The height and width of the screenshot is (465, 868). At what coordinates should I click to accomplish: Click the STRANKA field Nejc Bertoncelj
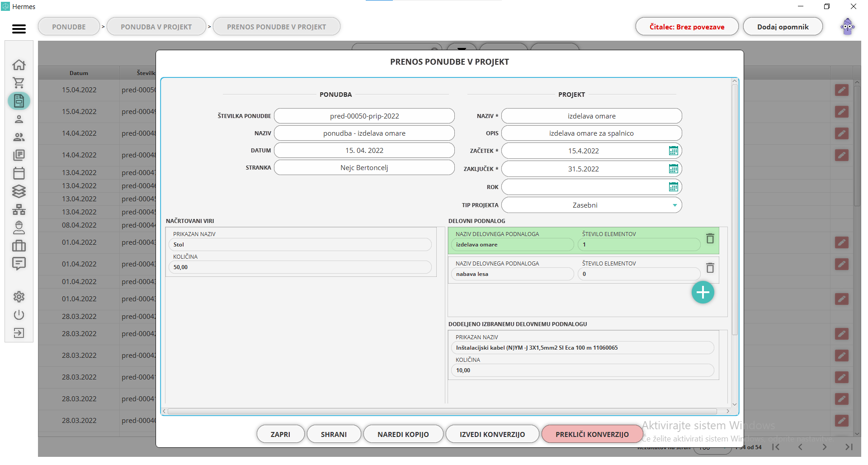[x=364, y=168]
